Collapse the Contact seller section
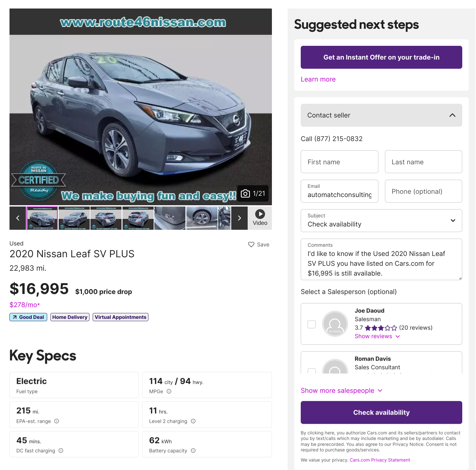Image resolution: width=476 pixels, height=470 pixels. (x=452, y=115)
